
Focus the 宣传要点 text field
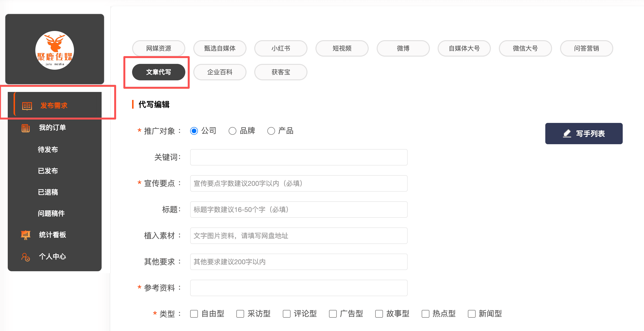click(299, 183)
